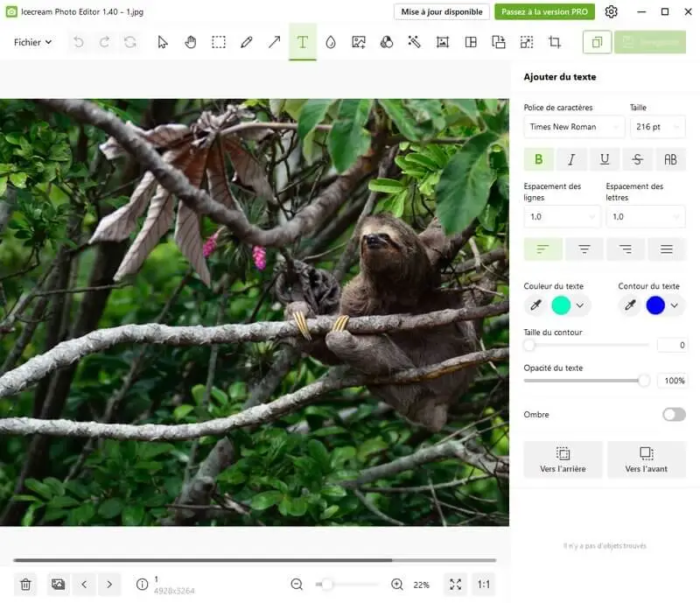
Task: Click the horizontal scrollbar below the photo
Action: click(255, 559)
